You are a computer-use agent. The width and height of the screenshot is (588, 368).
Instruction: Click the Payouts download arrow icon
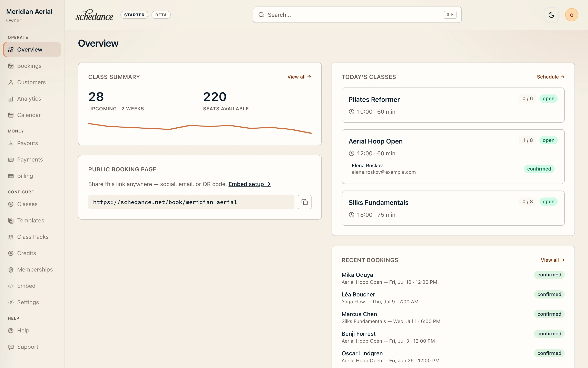[11, 143]
